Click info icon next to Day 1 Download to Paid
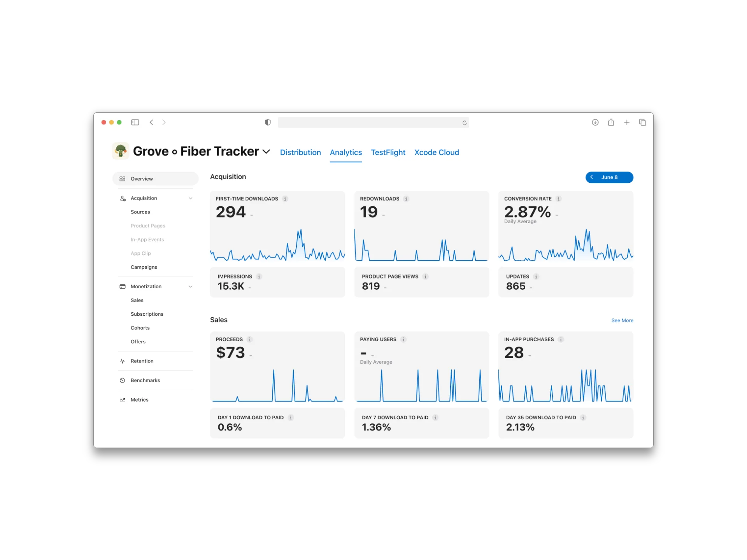 (x=291, y=418)
